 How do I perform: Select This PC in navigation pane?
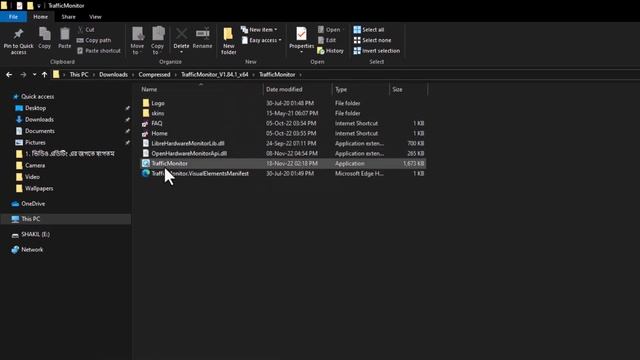point(31,219)
